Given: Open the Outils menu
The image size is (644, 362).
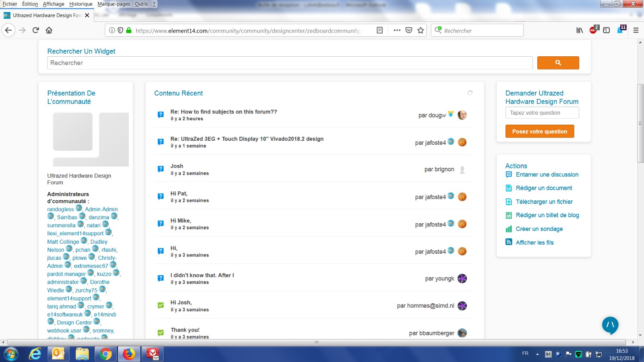Looking at the screenshot, I should [x=141, y=4].
